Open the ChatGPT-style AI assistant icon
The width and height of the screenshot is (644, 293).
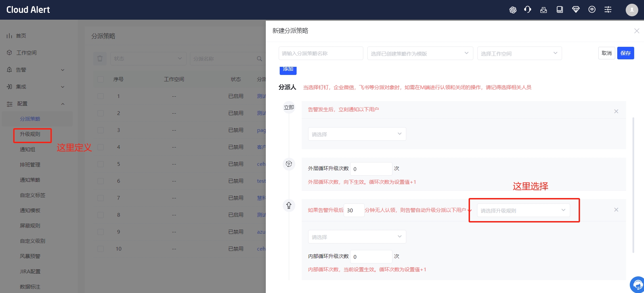pos(513,10)
